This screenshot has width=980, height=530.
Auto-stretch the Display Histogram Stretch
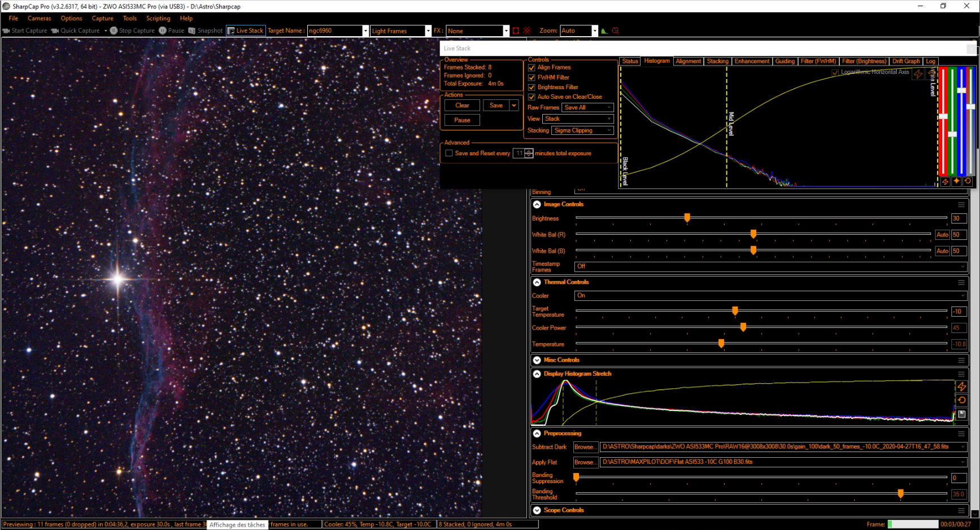[961, 387]
